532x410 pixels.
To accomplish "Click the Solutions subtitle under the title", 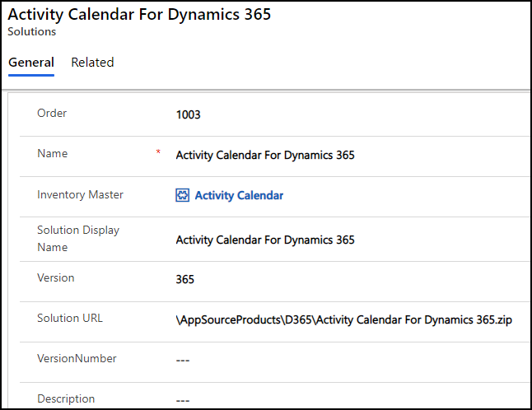I will coord(32,32).
